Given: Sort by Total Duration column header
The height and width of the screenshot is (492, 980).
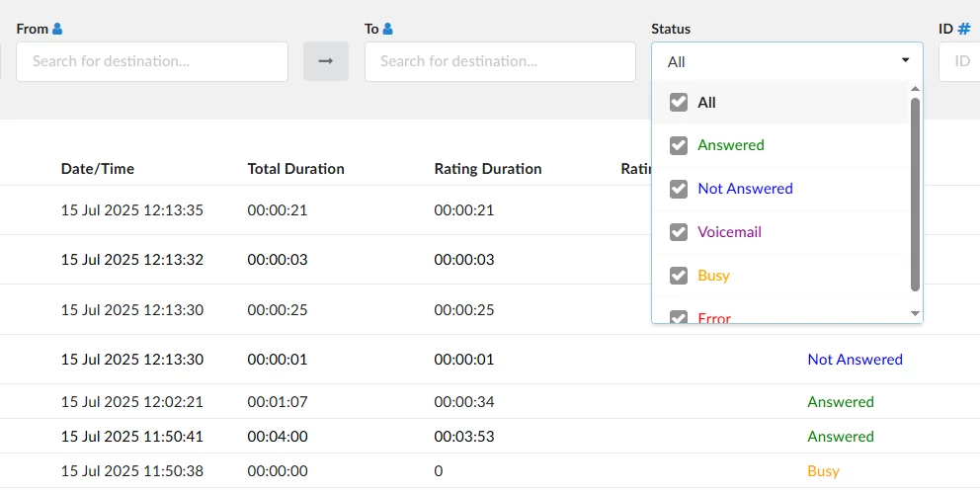Looking at the screenshot, I should point(295,169).
